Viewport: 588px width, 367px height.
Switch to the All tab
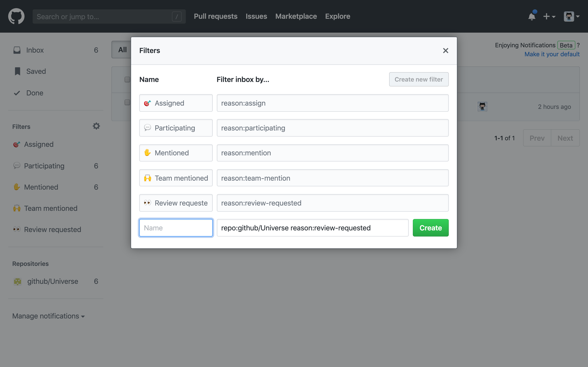click(122, 50)
